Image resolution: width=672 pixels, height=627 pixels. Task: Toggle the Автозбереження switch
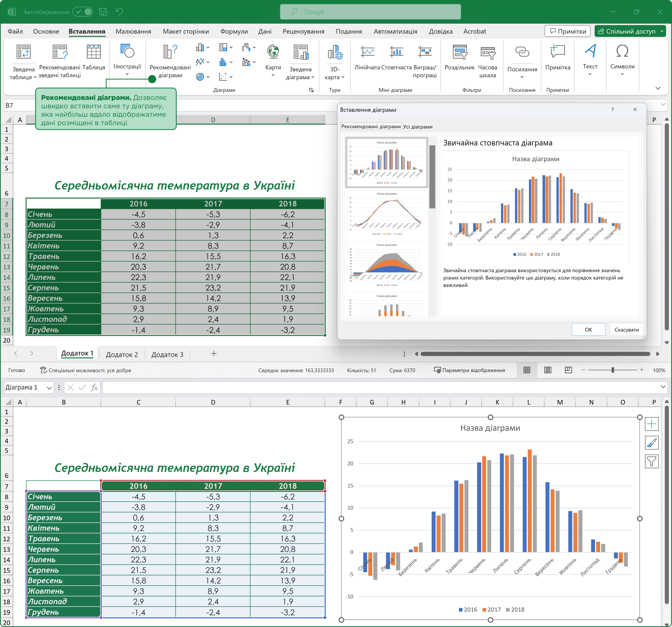pyautogui.click(x=83, y=12)
